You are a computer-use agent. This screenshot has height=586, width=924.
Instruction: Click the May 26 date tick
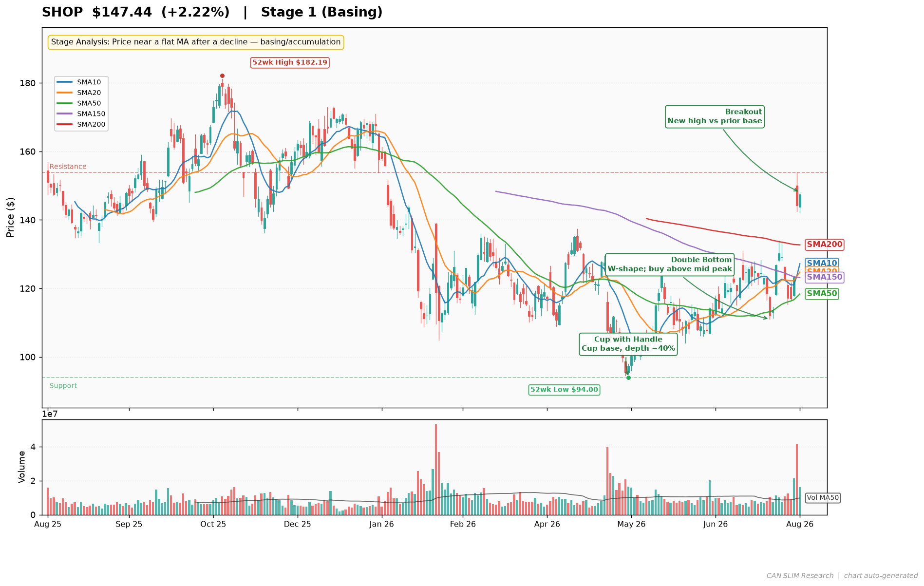point(631,525)
